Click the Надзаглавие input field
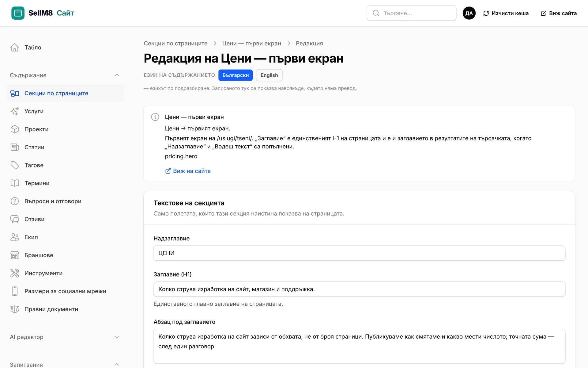This screenshot has width=588, height=368. pyautogui.click(x=359, y=253)
